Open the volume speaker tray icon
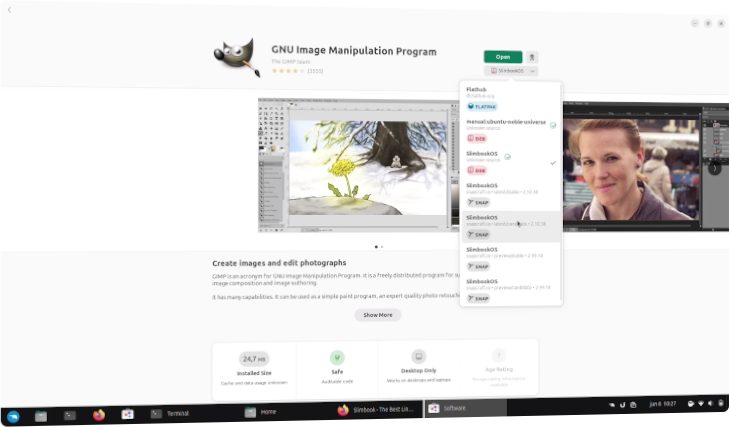Screen dimensions: 729x427 tap(710, 403)
